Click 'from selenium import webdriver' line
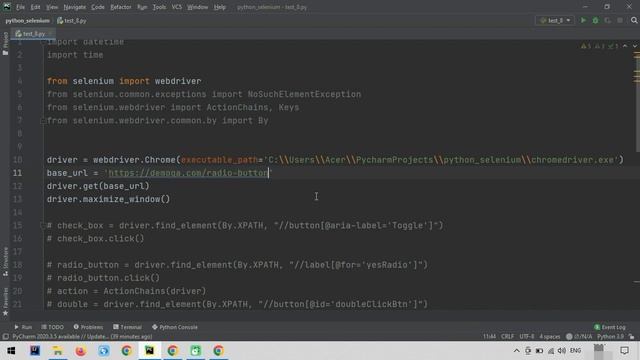Viewport: 640px width, 360px height. pos(124,81)
